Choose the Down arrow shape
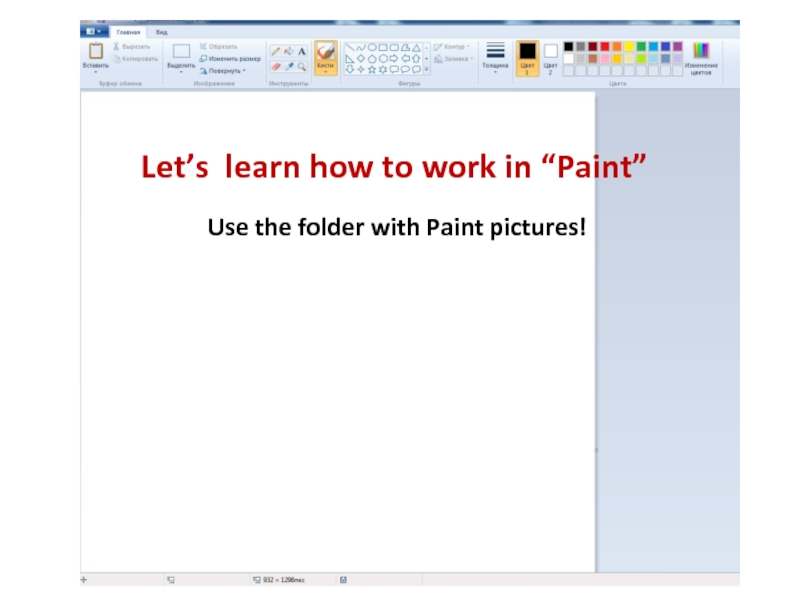Viewport: 800px width, 600px height. (x=349, y=69)
